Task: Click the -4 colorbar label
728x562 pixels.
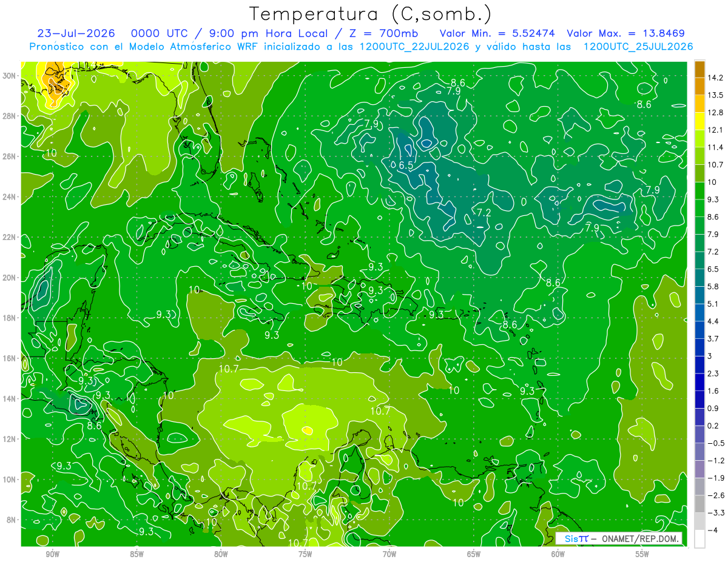Action: coord(712,530)
